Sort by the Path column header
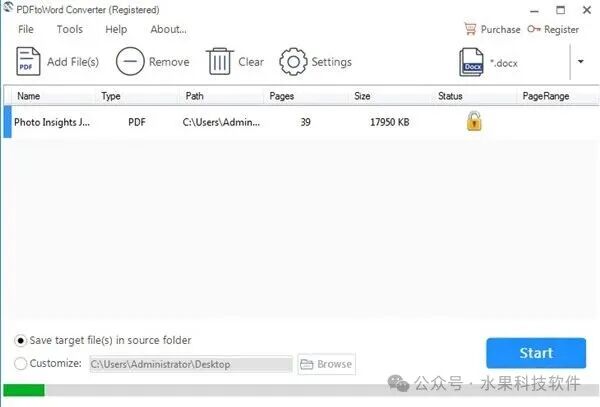Viewport: 600px width, 407px height. click(x=194, y=96)
